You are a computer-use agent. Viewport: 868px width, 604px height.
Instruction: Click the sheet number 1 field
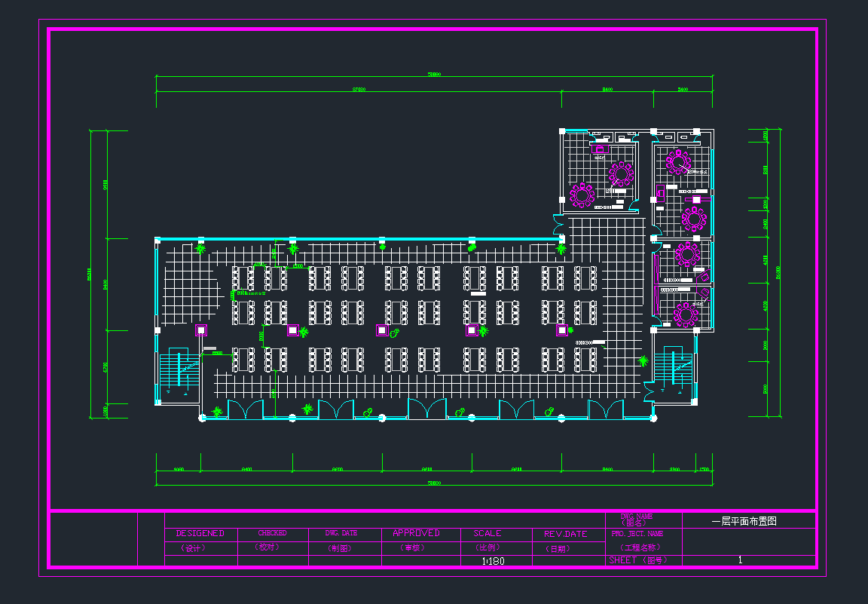tap(741, 560)
